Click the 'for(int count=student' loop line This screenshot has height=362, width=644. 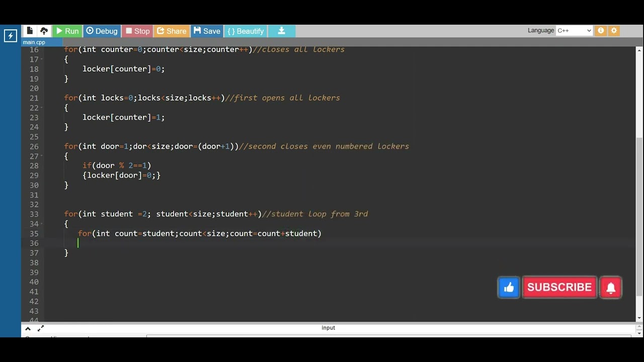(x=200, y=233)
